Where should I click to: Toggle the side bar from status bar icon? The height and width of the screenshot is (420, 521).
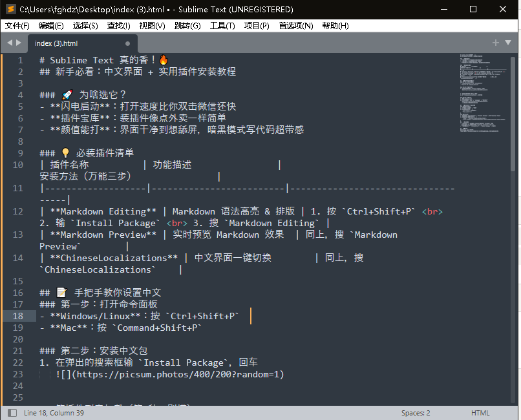point(12,413)
